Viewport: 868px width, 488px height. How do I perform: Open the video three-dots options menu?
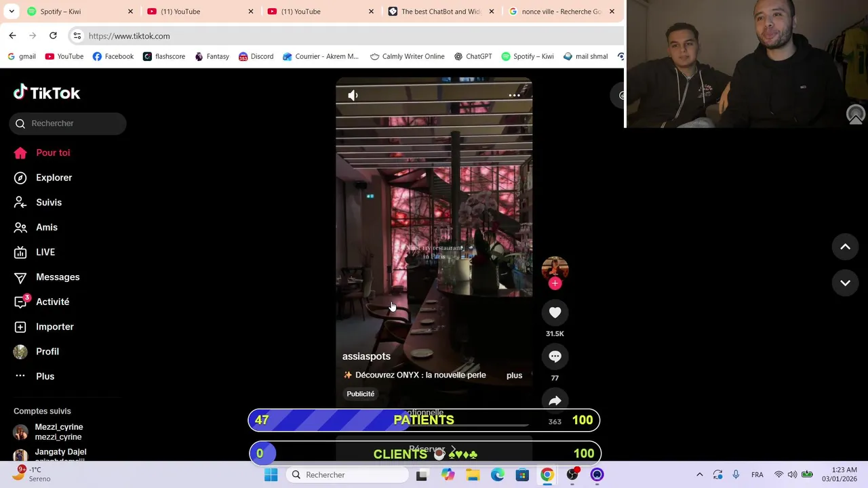(x=515, y=96)
